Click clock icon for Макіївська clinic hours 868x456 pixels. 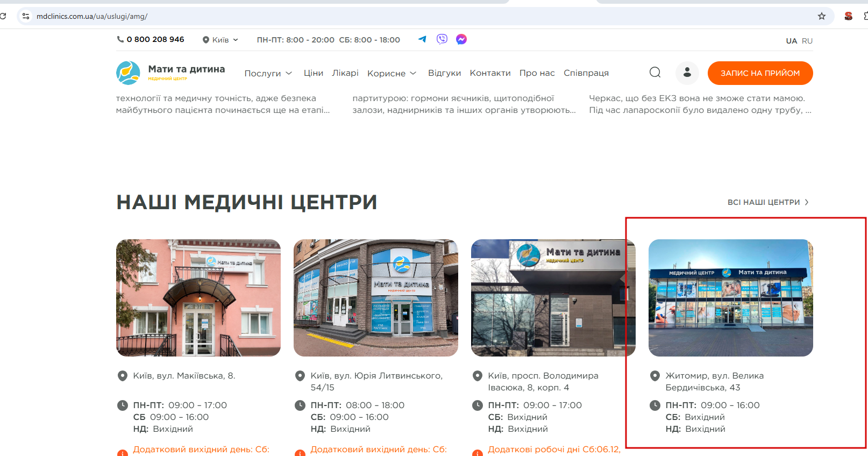pyautogui.click(x=123, y=405)
